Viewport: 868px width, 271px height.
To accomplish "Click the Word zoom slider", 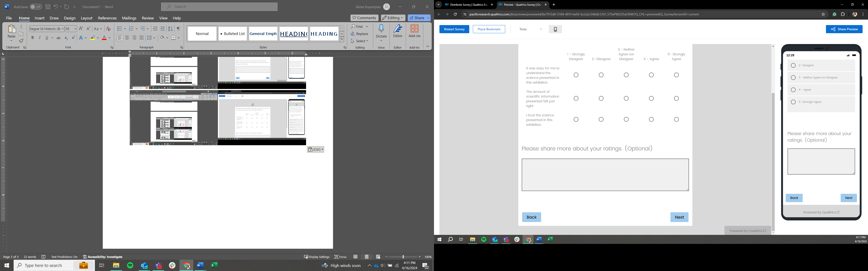I will click(x=403, y=257).
